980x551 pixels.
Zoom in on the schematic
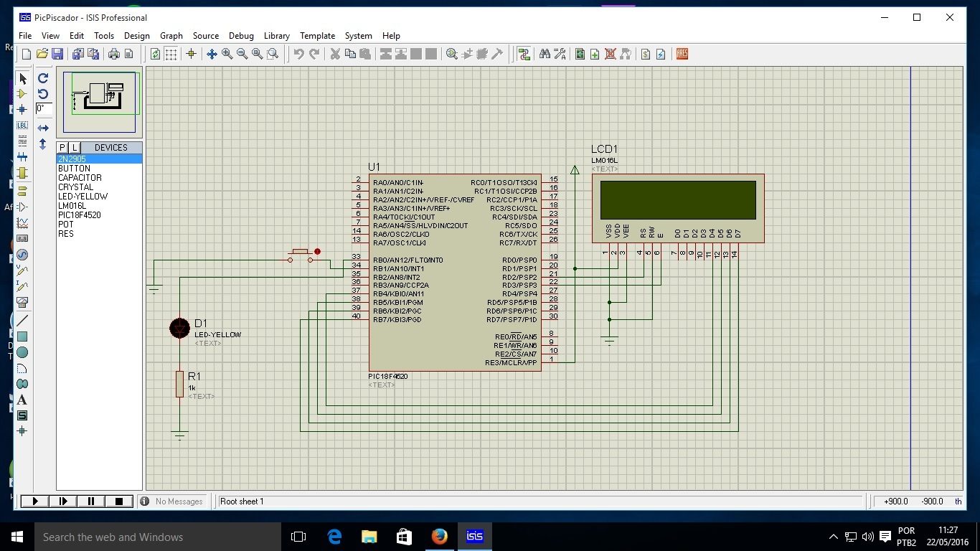point(227,54)
